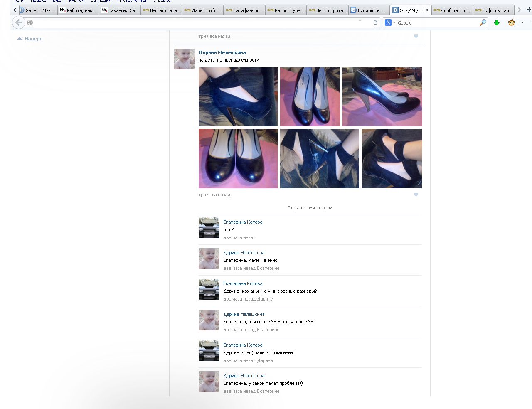
Task: Click 'Екатерине' reply link under 'такая проблема'
Action: pyautogui.click(x=268, y=391)
